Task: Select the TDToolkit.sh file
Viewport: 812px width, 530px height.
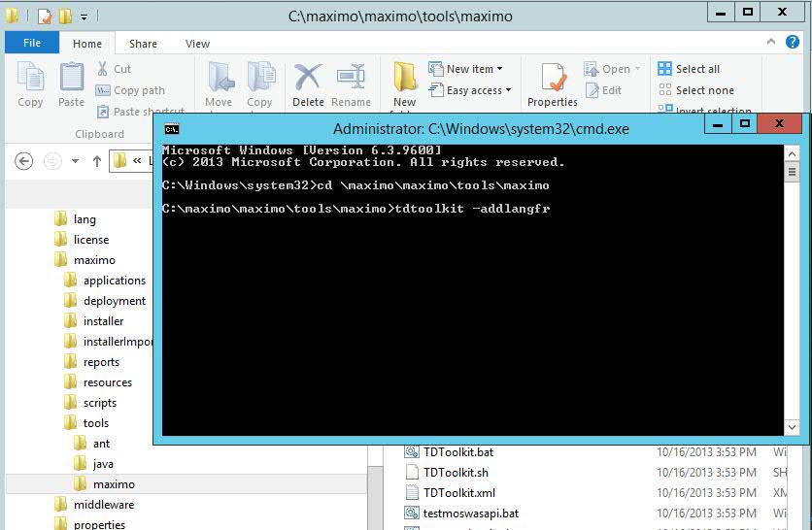Action: tap(447, 473)
